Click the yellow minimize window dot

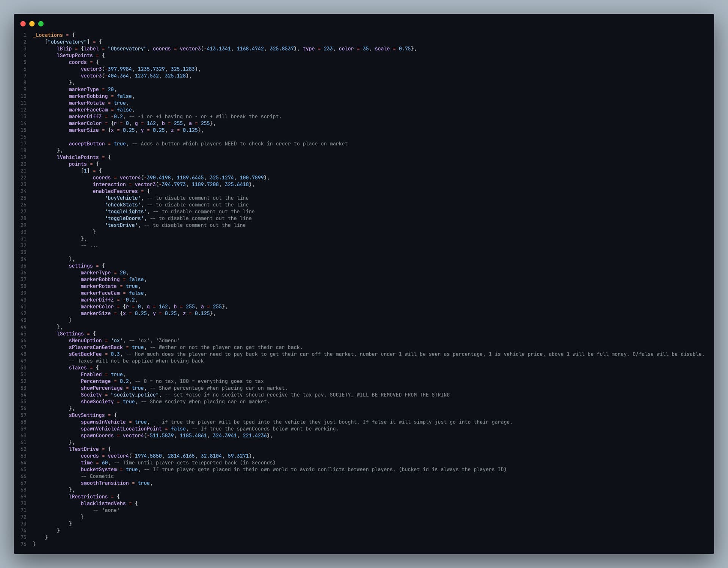click(32, 24)
